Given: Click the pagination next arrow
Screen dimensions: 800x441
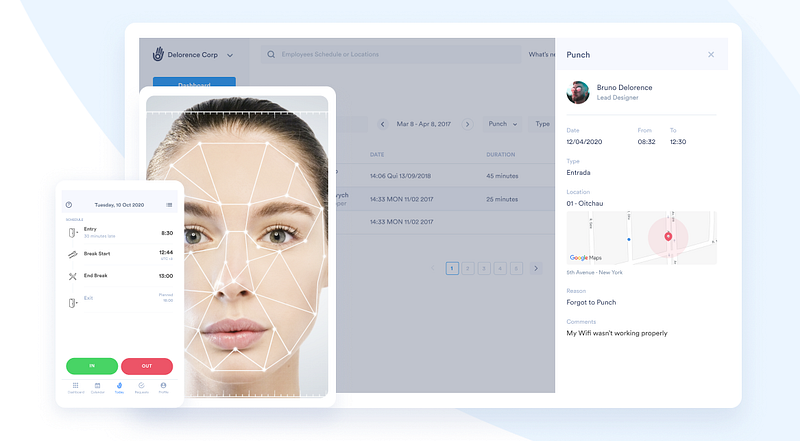Looking at the screenshot, I should (536, 268).
